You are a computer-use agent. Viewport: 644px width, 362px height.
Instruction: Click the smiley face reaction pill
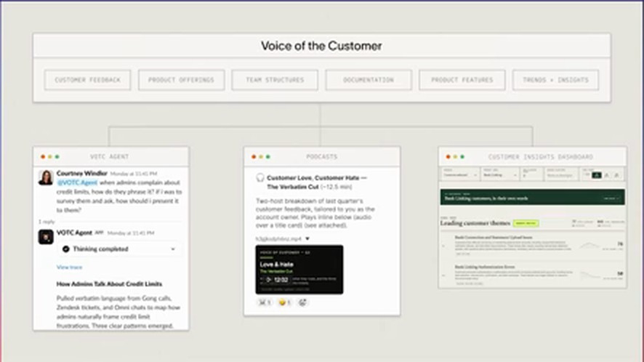point(285,302)
